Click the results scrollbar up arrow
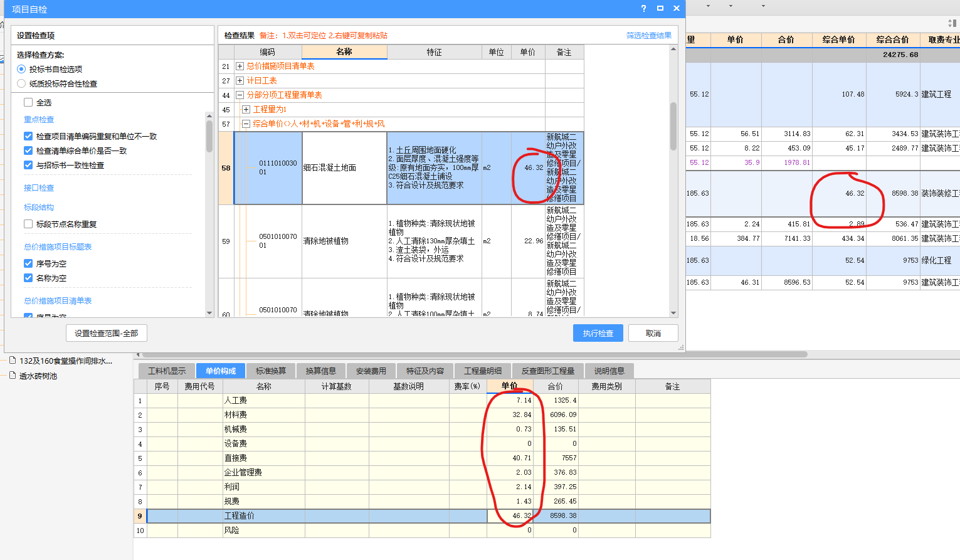 (x=673, y=49)
